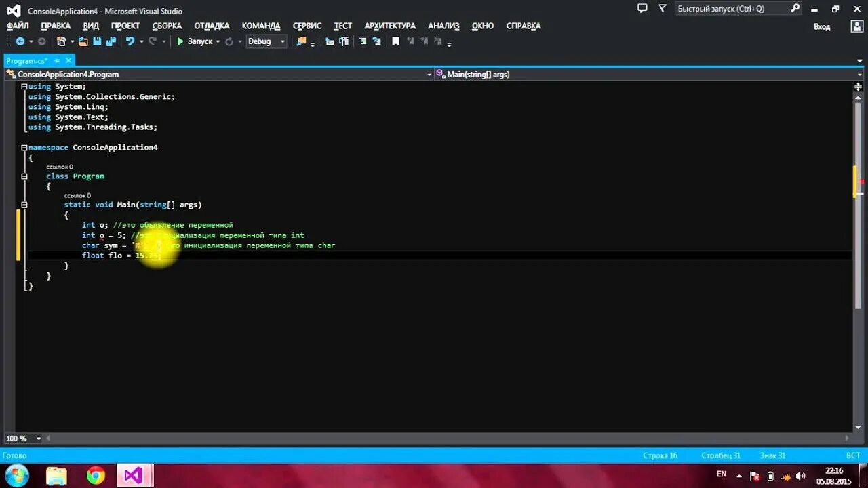Click the account avatar icon next to Вход
Viewport: 868px width, 488px height.
coord(856,26)
